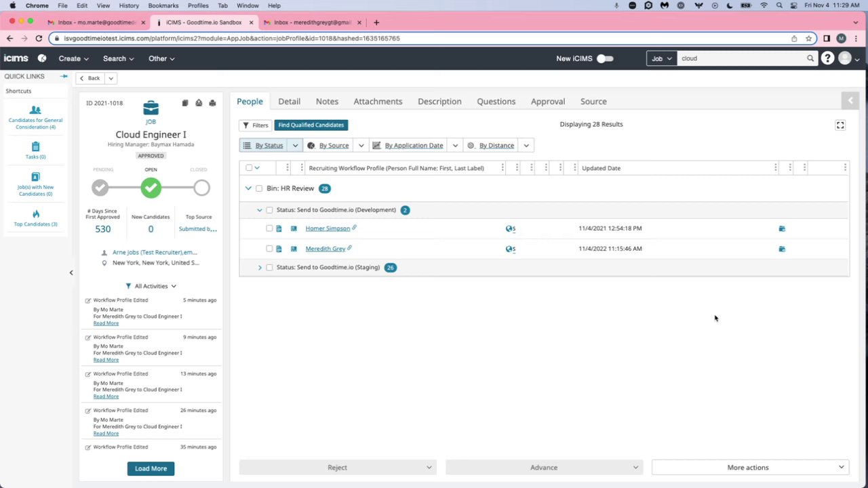Screen dimensions: 868x488
Task: Pin the Quick Links panel
Action: (x=64, y=76)
